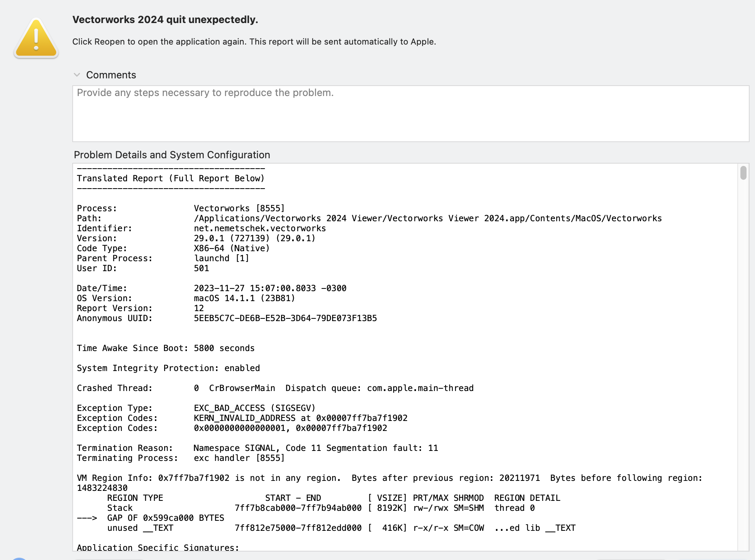Image resolution: width=755 pixels, height=560 pixels.
Task: Click the 'Vectorworks 2024 quit unexpectedly.' heading
Action: (x=165, y=20)
